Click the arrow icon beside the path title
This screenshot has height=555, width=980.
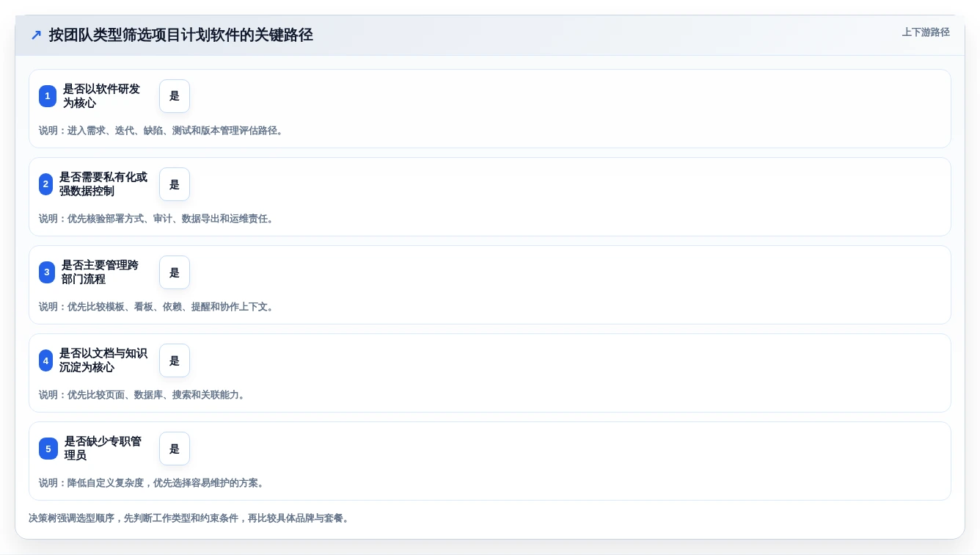pos(36,35)
